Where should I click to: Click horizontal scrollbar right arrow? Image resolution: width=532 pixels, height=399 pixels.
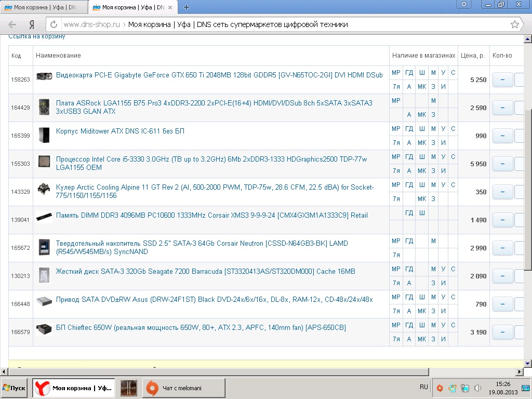[520, 371]
